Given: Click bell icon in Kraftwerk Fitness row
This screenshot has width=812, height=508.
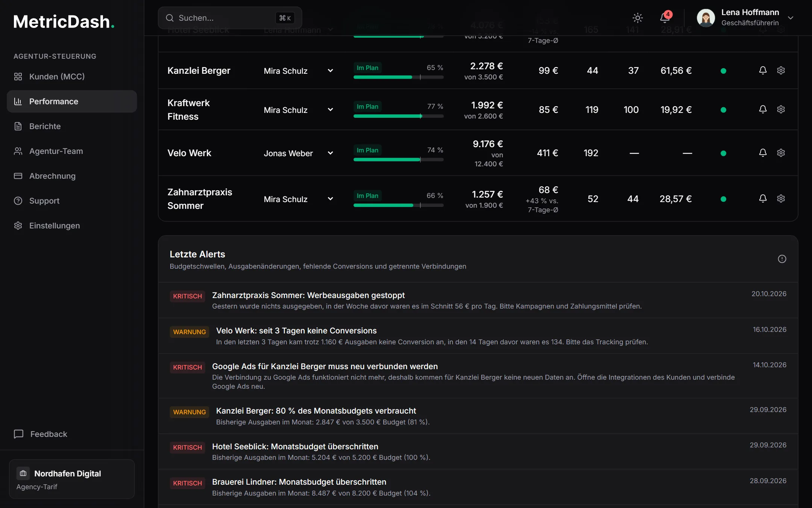Looking at the screenshot, I should click(x=763, y=110).
